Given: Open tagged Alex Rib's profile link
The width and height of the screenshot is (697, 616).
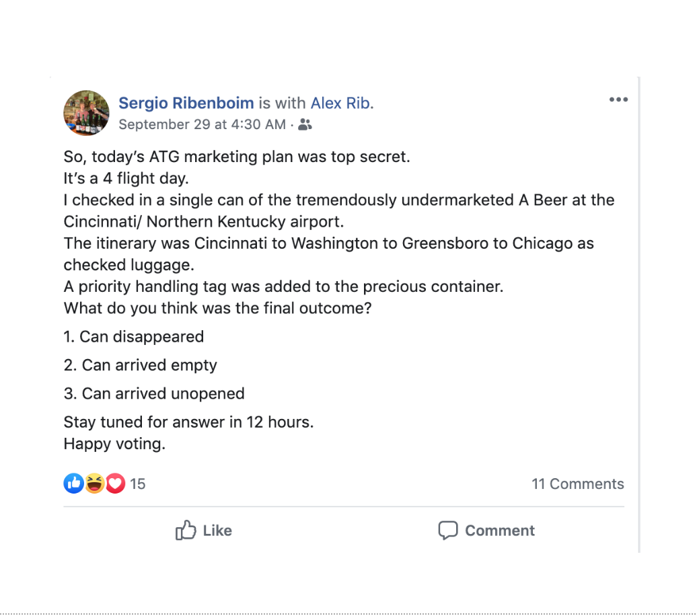Looking at the screenshot, I should [340, 103].
